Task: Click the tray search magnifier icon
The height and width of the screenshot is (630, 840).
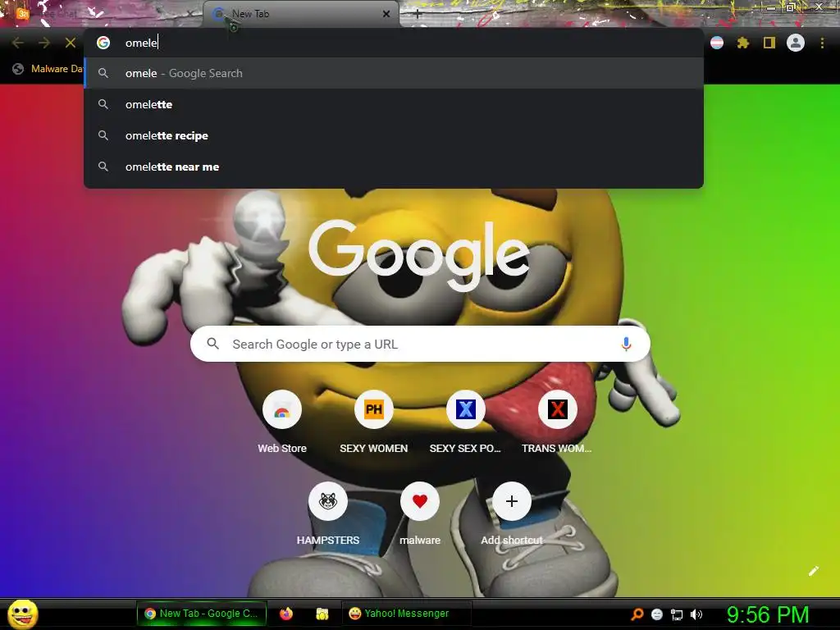Action: click(x=637, y=614)
